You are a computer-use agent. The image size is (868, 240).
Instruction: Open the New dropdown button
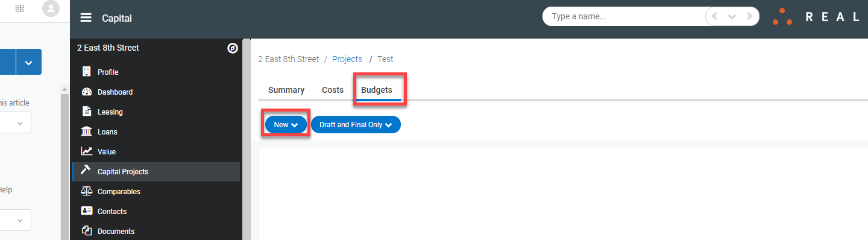286,124
